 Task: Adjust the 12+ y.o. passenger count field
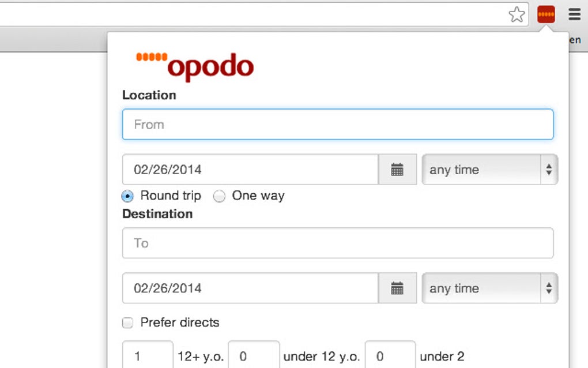[147, 355]
